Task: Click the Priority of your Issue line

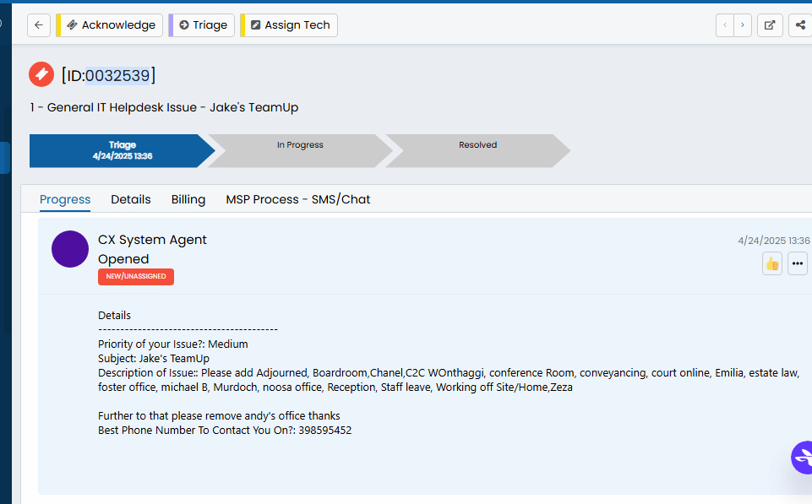Action: pyautogui.click(x=173, y=344)
